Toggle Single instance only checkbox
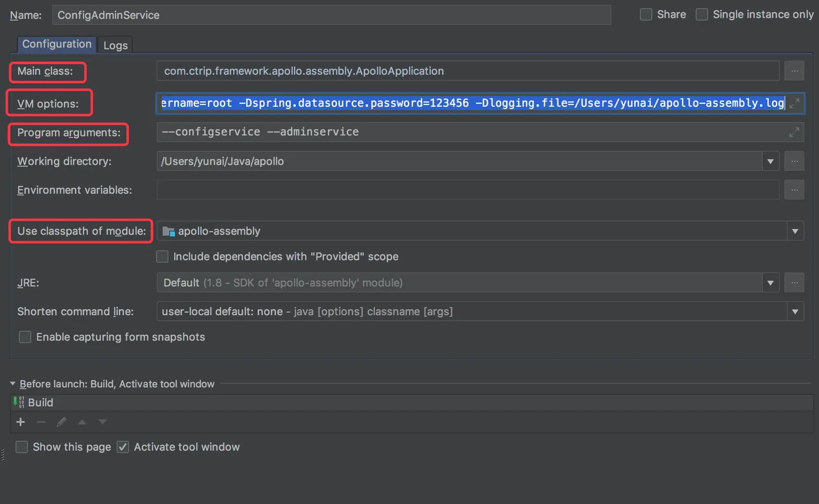Screen dimensions: 819x504 tap(702, 15)
